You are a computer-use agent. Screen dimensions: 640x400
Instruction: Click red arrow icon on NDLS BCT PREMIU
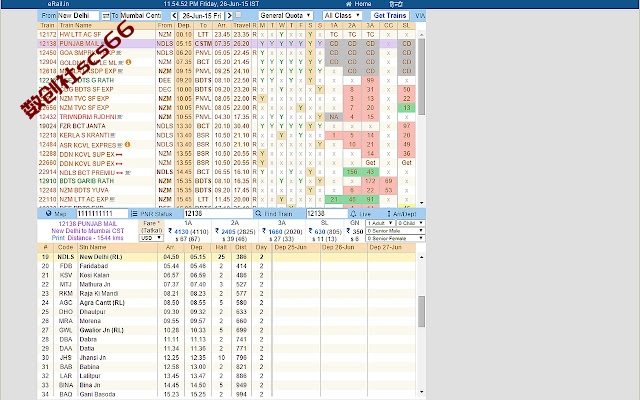(x=120, y=173)
